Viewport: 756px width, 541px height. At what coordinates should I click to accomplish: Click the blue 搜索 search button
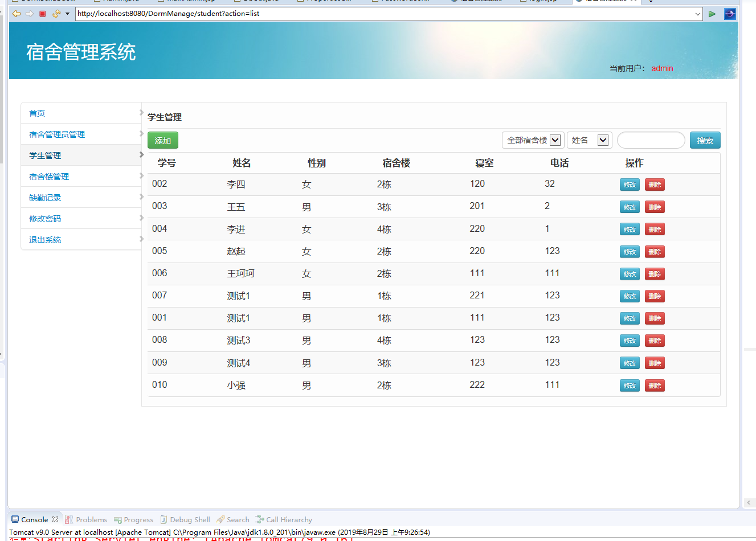pyautogui.click(x=705, y=140)
